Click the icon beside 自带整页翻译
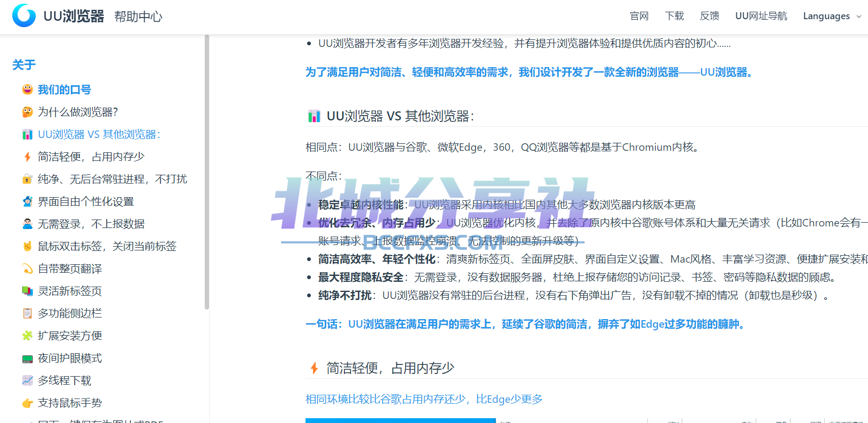 27,269
